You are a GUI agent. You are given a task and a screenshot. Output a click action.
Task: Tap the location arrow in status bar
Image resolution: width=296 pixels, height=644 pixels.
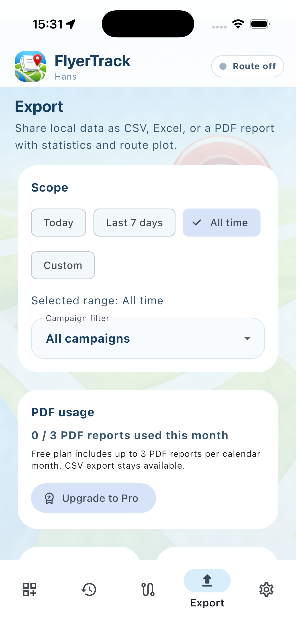click(x=71, y=24)
